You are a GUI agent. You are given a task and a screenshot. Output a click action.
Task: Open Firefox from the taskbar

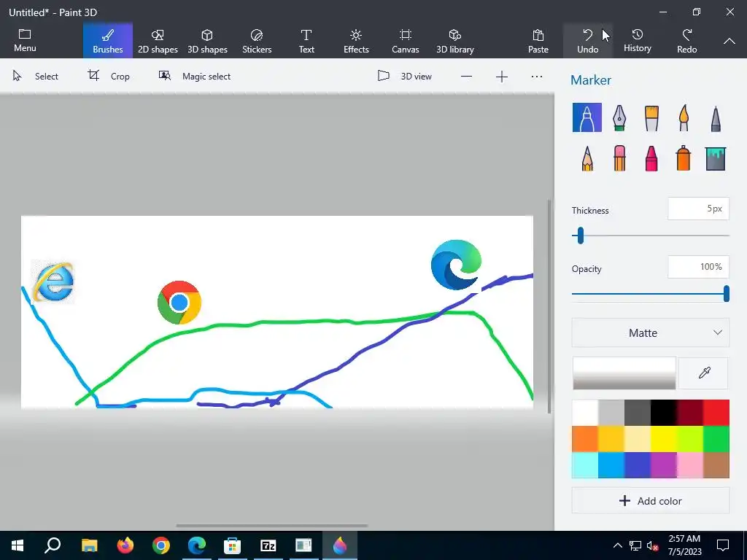125,545
